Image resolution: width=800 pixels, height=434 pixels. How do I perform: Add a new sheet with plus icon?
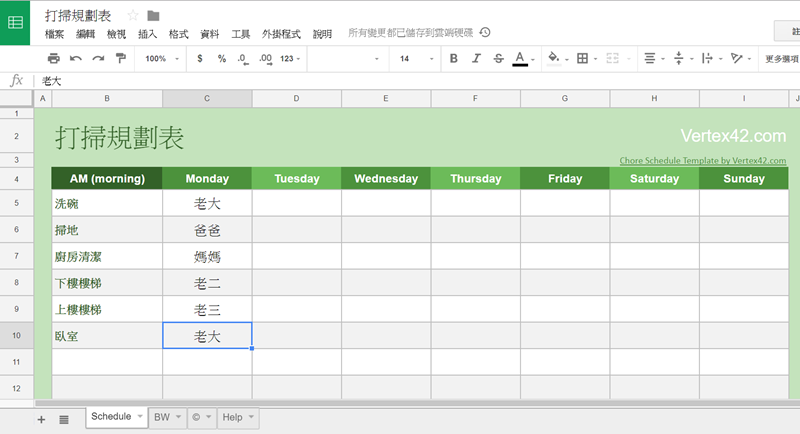tap(42, 419)
